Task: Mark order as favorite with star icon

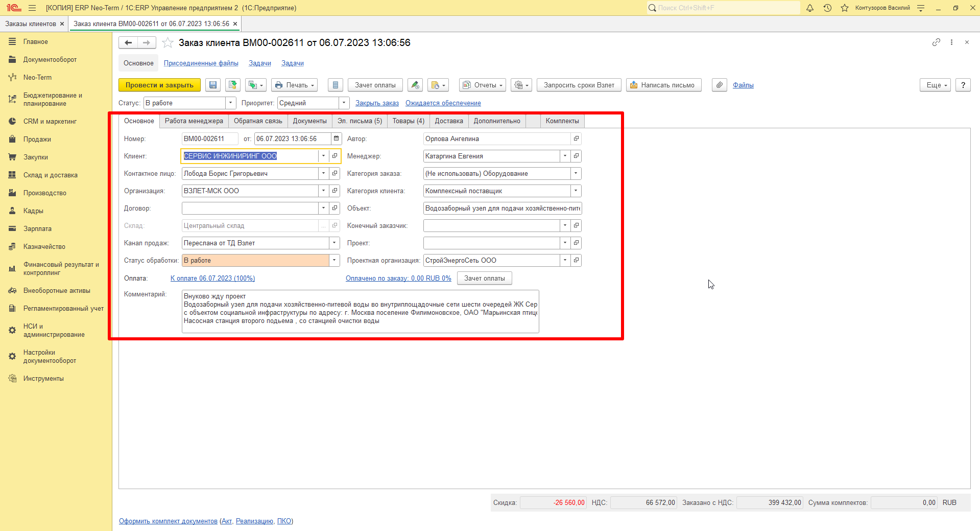Action: [168, 42]
